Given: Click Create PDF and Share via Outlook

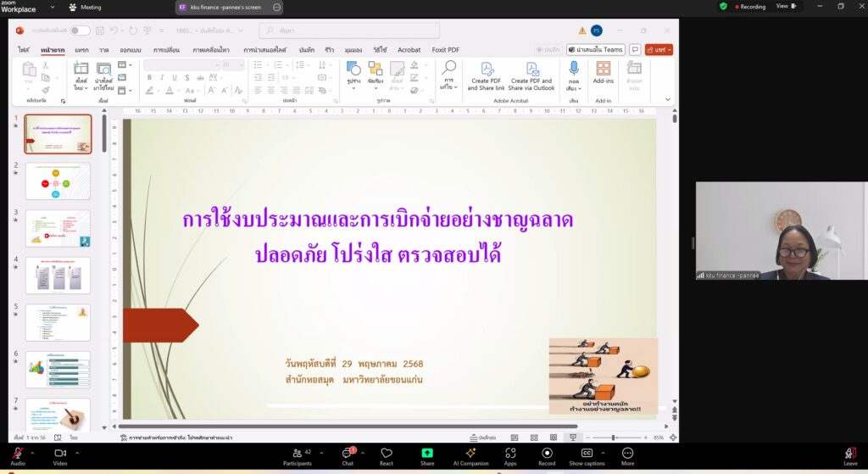Looking at the screenshot, I should click(x=531, y=77).
